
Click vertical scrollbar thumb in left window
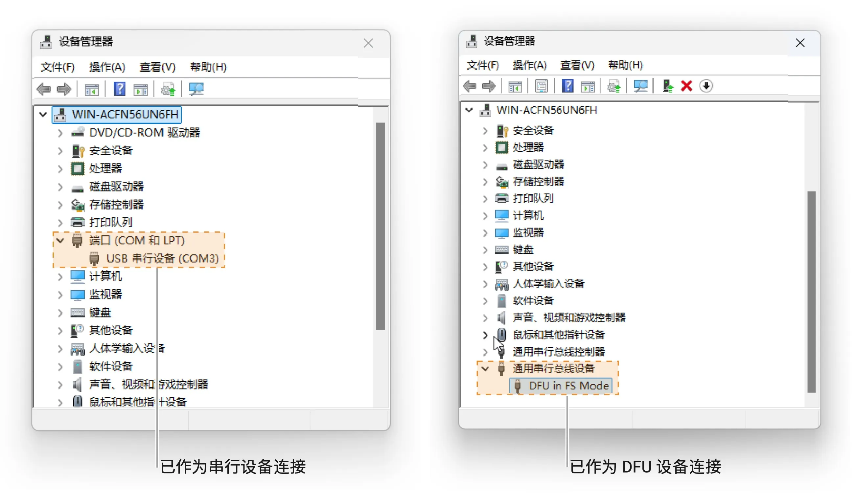click(381, 227)
